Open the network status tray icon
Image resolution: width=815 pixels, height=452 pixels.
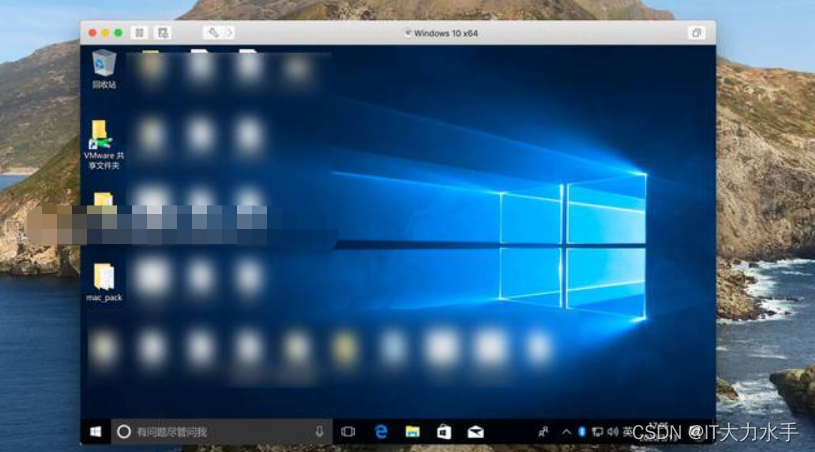click(x=598, y=432)
